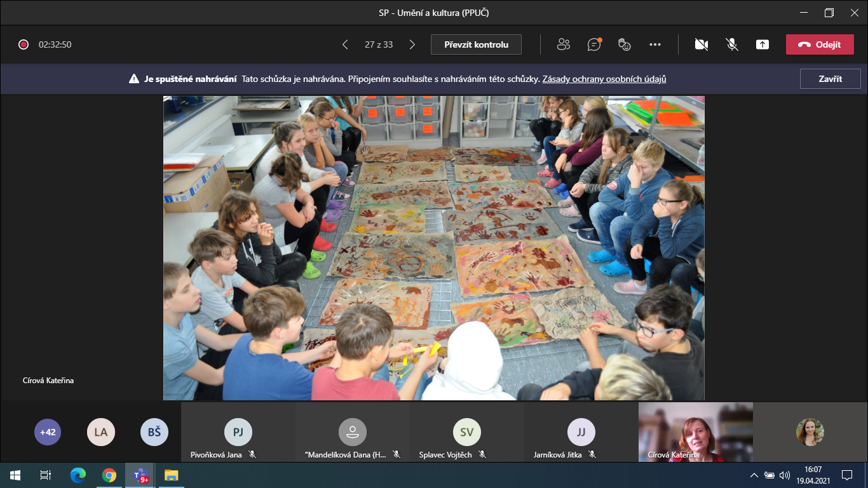Expand the +42 additional participants list
The height and width of the screenshot is (488, 868).
(x=48, y=432)
